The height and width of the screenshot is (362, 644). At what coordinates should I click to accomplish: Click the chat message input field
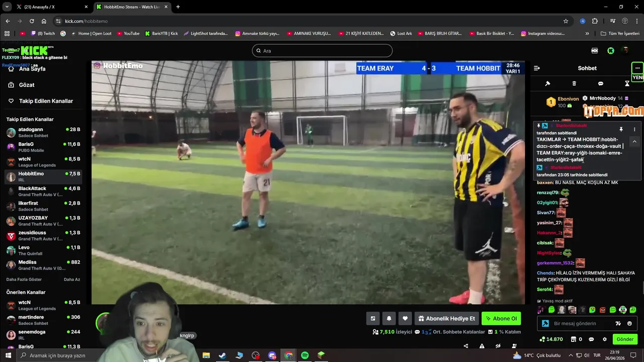pyautogui.click(x=588, y=323)
